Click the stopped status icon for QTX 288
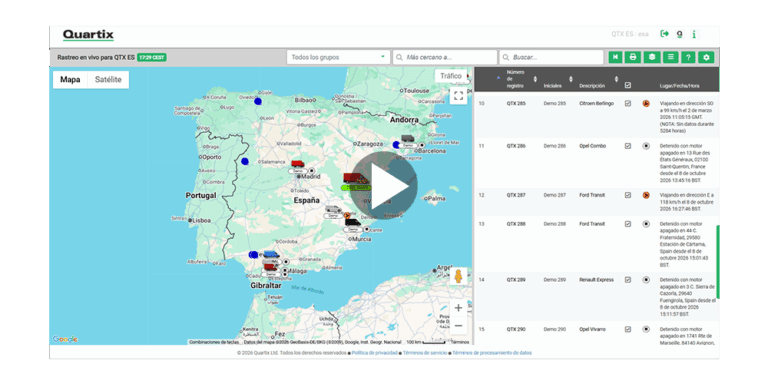The image size is (768, 384). tap(646, 224)
